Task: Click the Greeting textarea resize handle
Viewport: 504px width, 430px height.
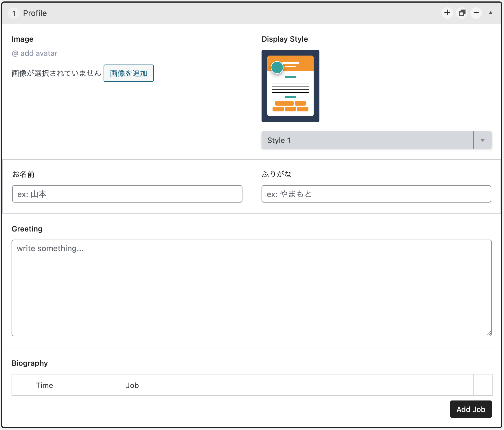Action: 489,333
